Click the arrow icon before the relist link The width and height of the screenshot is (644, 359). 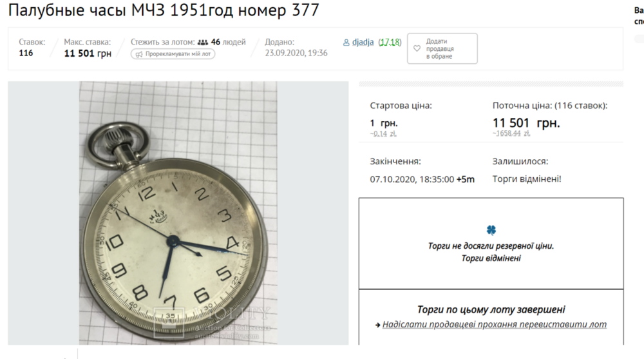click(377, 325)
